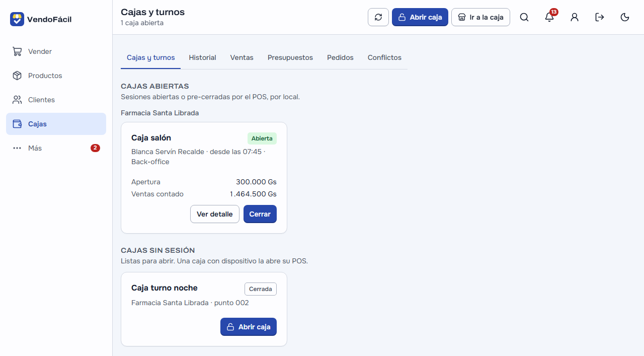Click the Cajas y turnos page title
This screenshot has width=644, height=356.
tap(153, 12)
